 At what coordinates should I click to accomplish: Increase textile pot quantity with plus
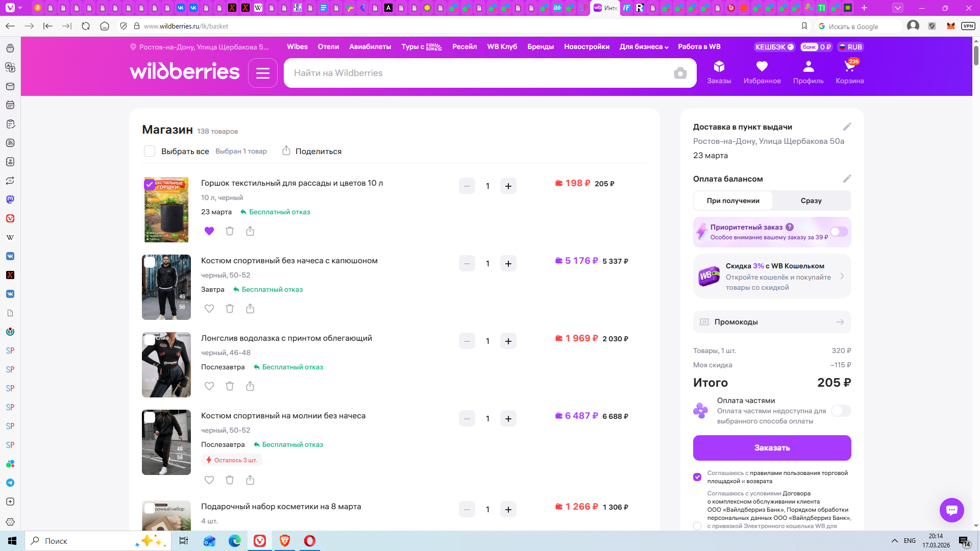coord(508,186)
